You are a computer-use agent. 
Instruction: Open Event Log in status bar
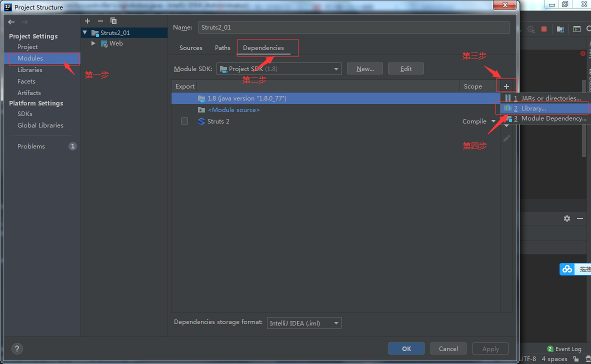(564, 349)
